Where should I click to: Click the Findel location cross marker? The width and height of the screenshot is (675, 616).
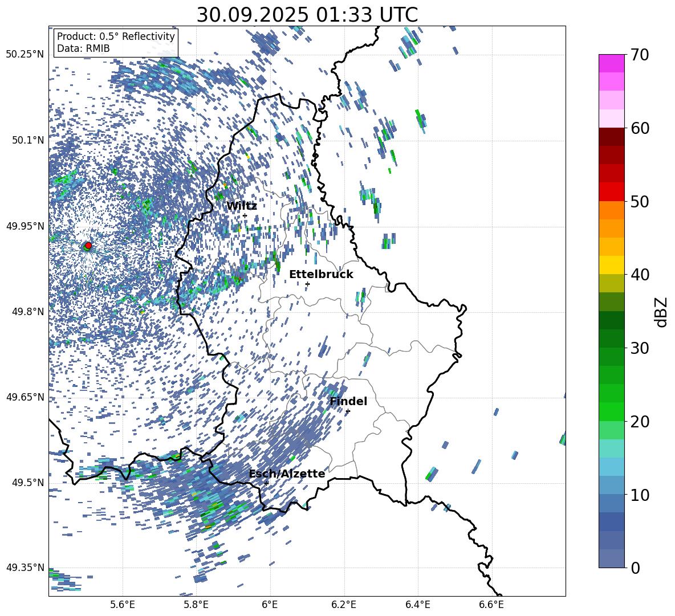pos(348,411)
